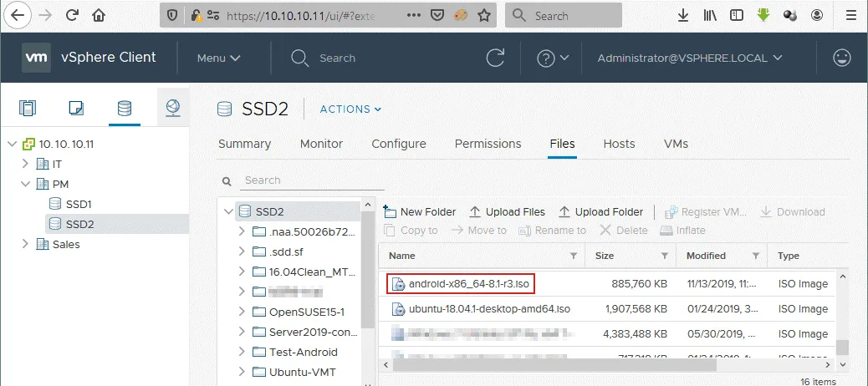Click the vSphere refresh icon
The width and height of the screenshot is (868, 386).
click(x=496, y=58)
